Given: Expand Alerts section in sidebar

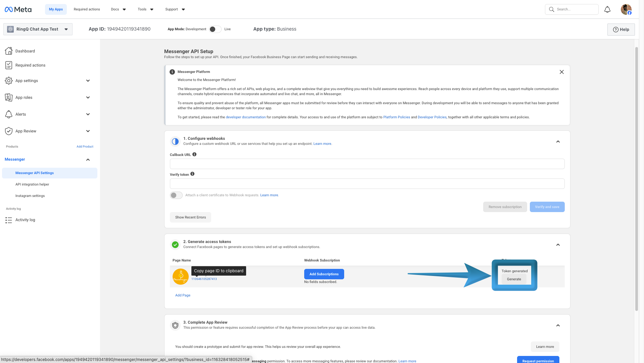Looking at the screenshot, I should click(88, 114).
